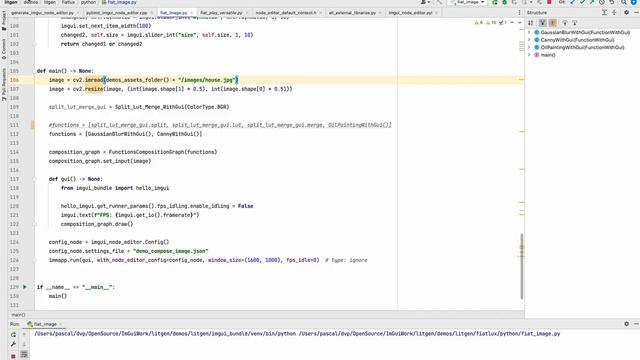Open IDE settings icon at top-right corner
The height and width of the screenshot is (360, 640).
coord(634,2)
